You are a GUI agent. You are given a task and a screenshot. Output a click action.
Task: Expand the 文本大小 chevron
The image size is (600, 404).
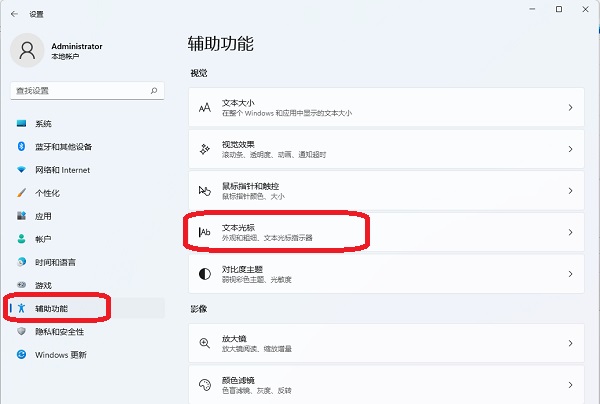(x=570, y=107)
